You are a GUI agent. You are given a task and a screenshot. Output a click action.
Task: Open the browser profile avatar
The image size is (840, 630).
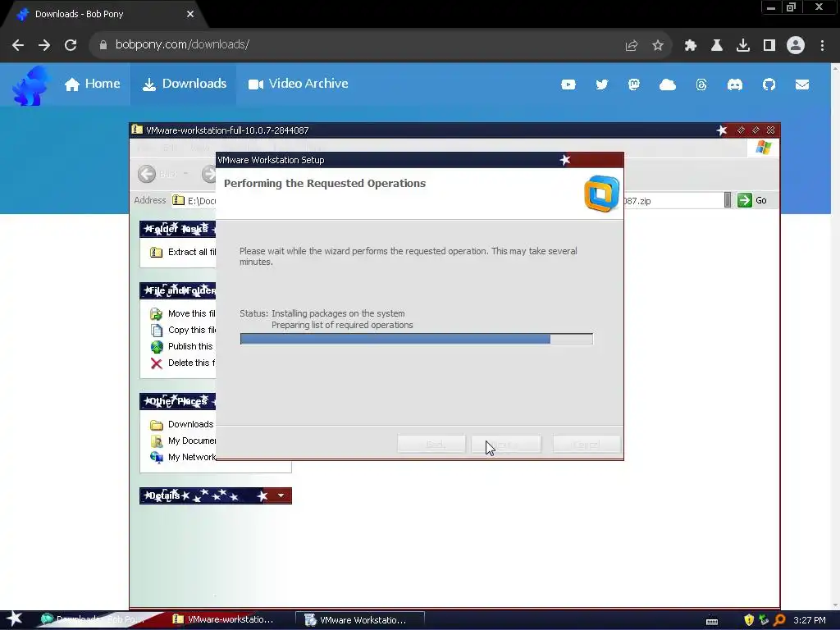[796, 45]
